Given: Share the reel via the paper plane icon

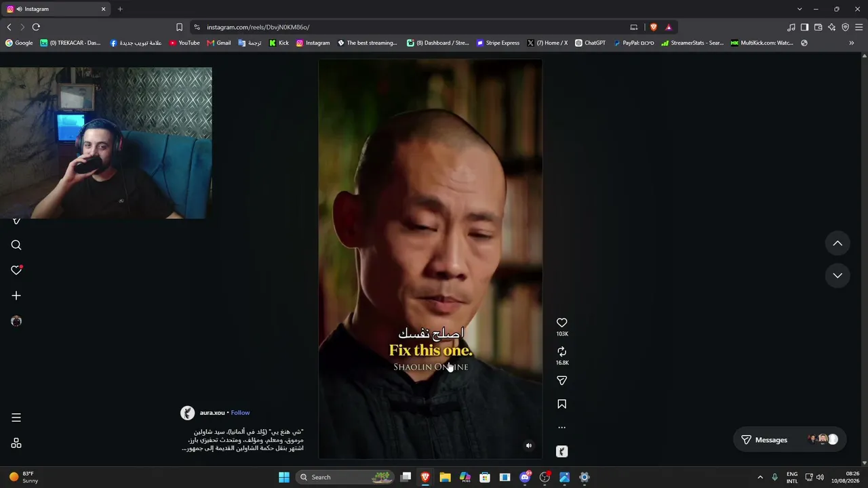Looking at the screenshot, I should tap(561, 381).
